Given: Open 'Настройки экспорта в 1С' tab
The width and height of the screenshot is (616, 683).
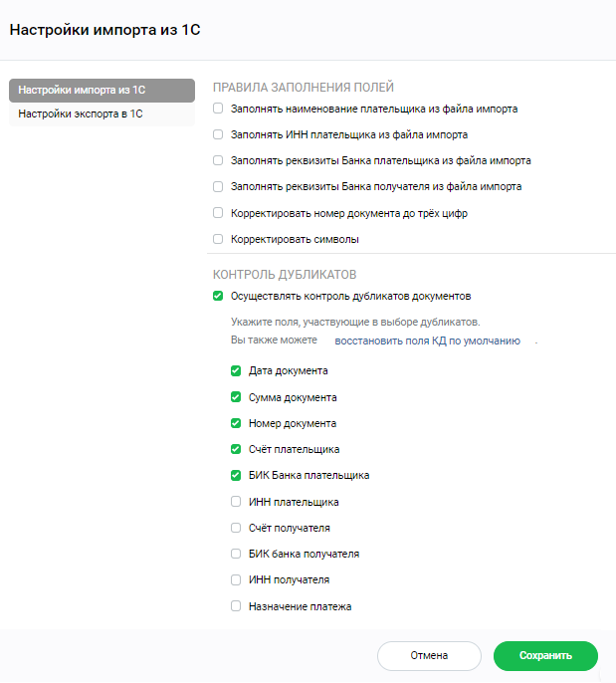Looking at the screenshot, I should click(102, 114).
